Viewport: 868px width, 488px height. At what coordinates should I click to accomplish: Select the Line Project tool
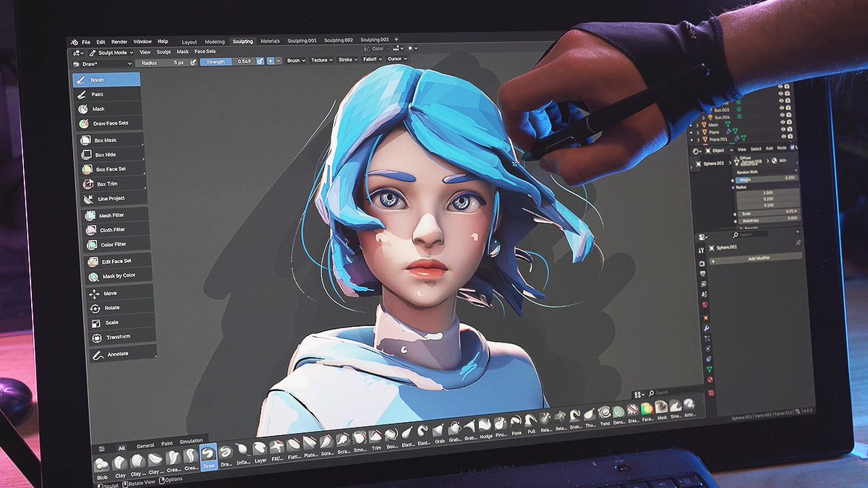point(113,198)
